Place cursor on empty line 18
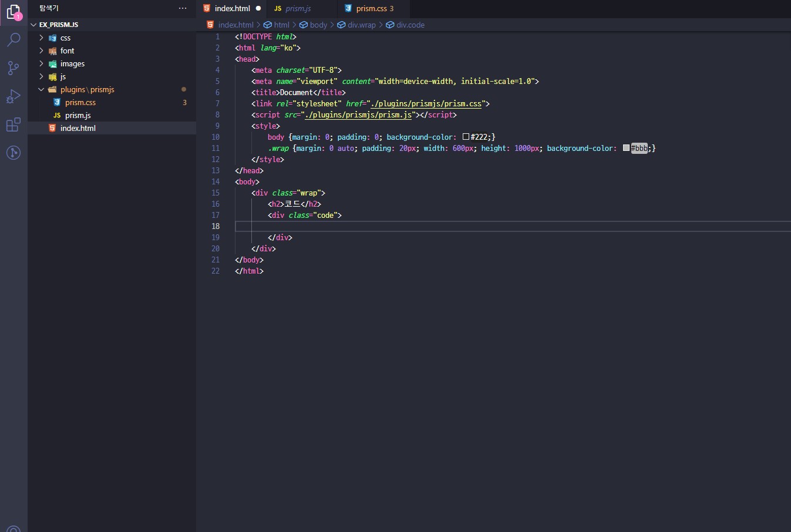Image resolution: width=791 pixels, height=532 pixels. [x=513, y=226]
